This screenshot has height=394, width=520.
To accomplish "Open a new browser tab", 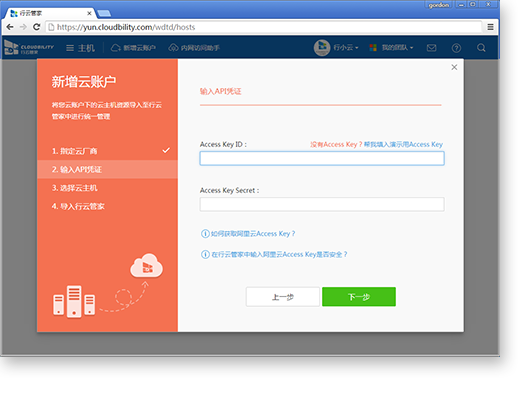I will click(x=105, y=13).
